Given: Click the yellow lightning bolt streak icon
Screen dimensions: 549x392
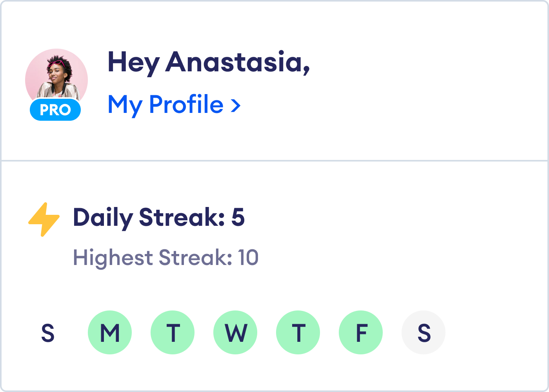Looking at the screenshot, I should (x=44, y=219).
